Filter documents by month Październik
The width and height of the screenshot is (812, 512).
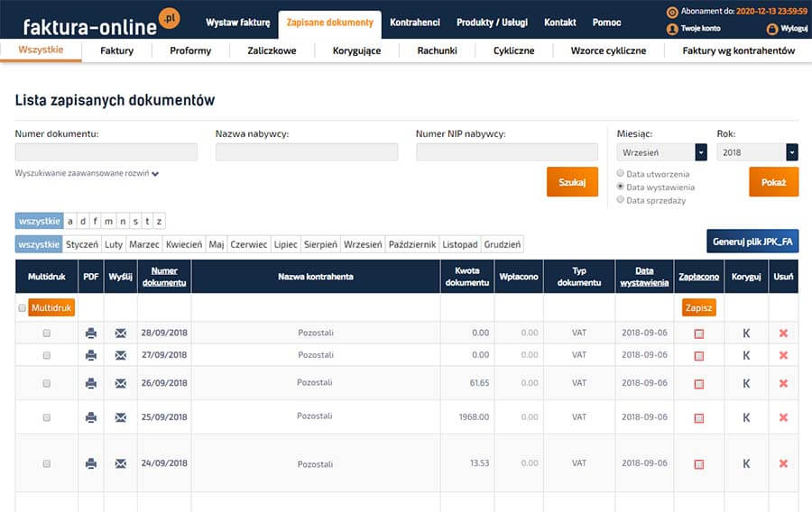point(412,244)
